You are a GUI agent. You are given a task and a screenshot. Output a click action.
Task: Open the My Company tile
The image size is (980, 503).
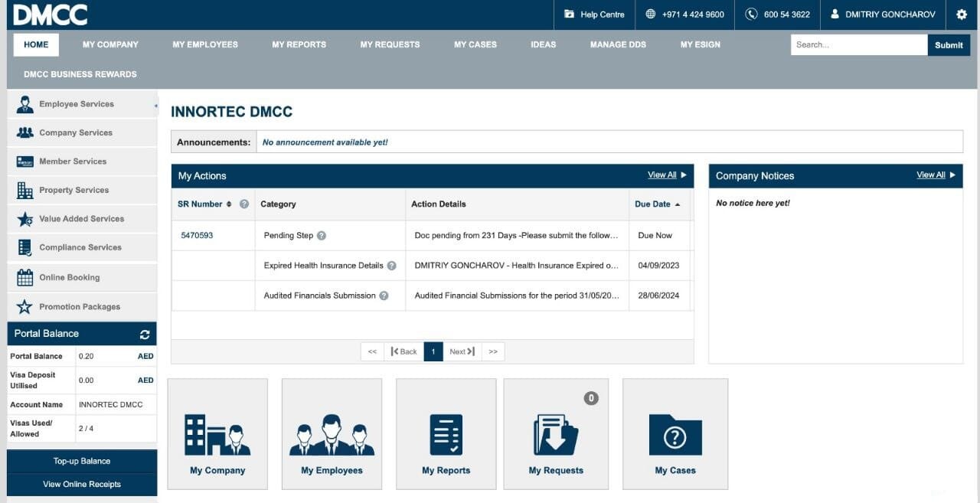click(x=217, y=433)
